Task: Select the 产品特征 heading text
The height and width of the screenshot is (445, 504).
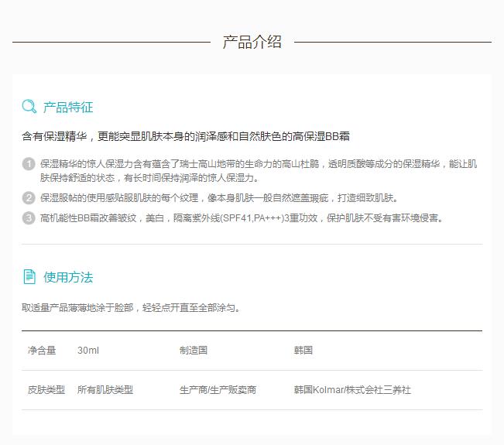Action: click(68, 108)
